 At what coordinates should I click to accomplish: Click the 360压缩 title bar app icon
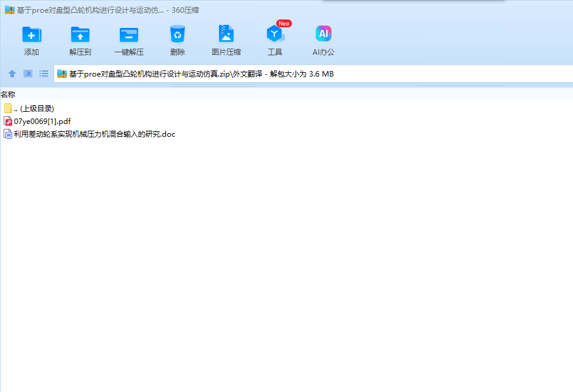coord(10,10)
